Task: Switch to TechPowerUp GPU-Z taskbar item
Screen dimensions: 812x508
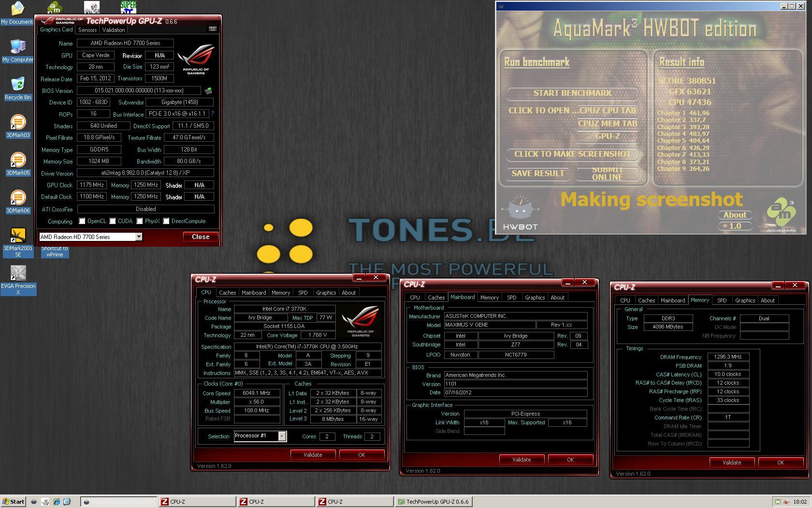Action: tap(434, 502)
